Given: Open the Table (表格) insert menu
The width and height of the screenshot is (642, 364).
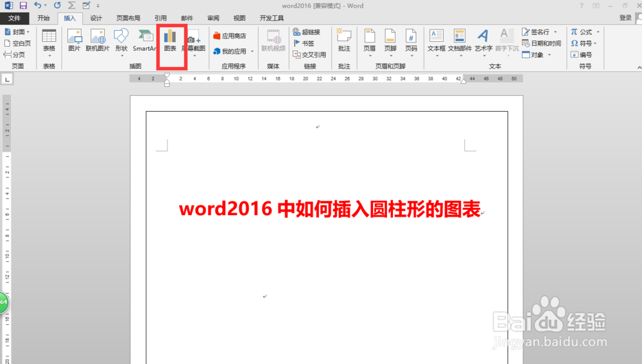Looking at the screenshot, I should (49, 42).
